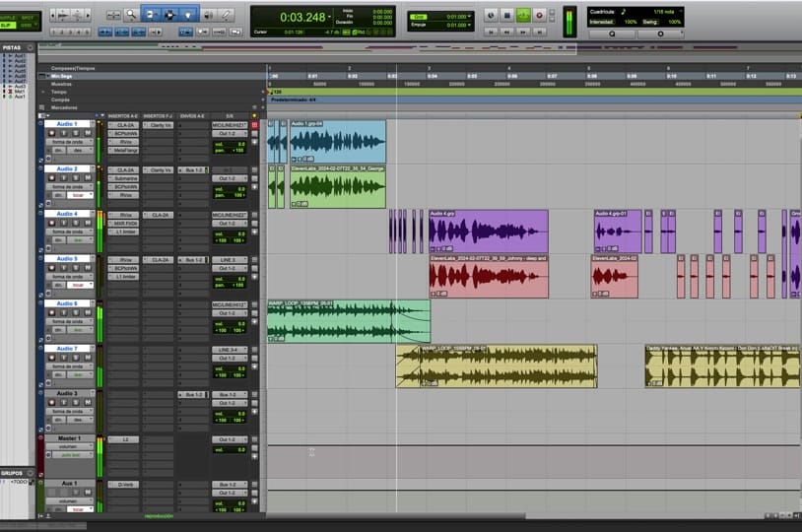
Task: Open Audio 1 track view selector
Action: [x=70, y=142]
